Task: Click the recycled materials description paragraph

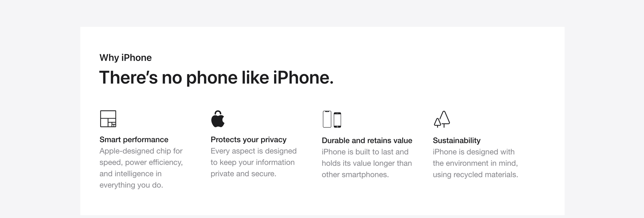Action: pos(475,163)
